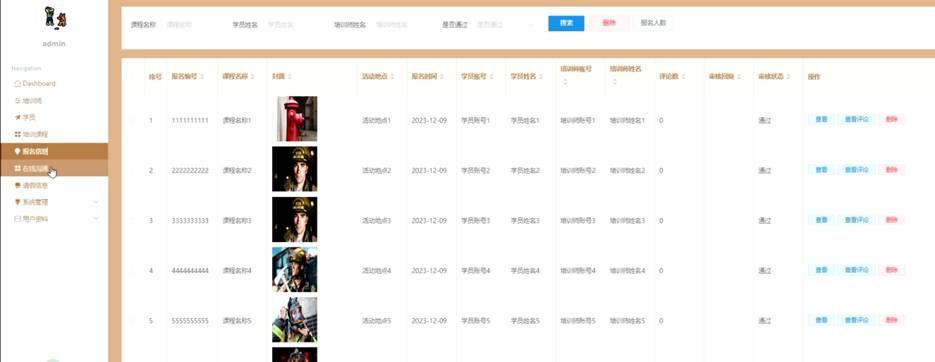The image size is (935, 362).
Task: Sort by 审核状态 column arrows
Action: point(789,77)
